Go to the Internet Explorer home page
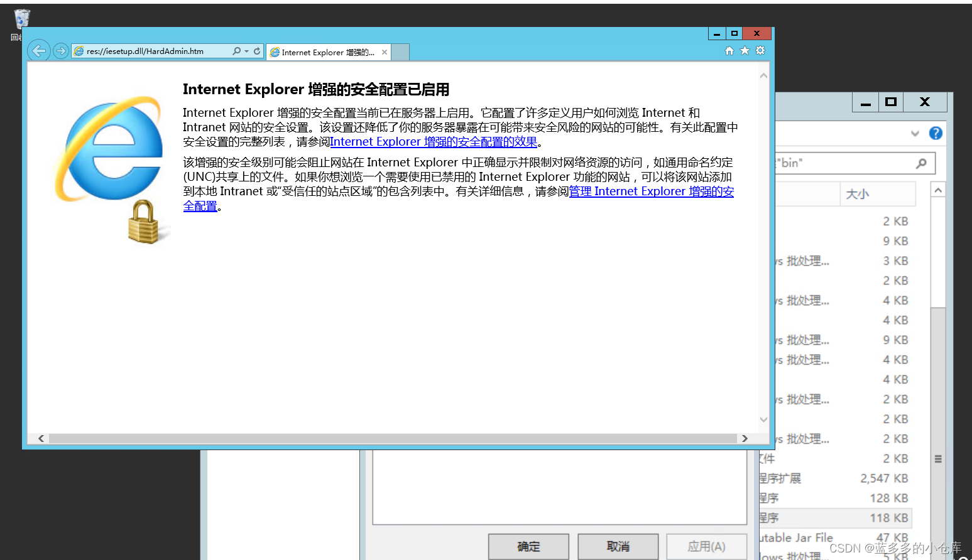This screenshot has width=972, height=560. point(729,51)
